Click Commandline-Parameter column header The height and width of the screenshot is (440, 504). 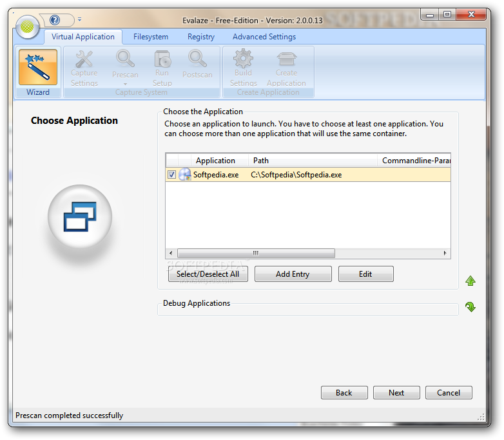[414, 160]
